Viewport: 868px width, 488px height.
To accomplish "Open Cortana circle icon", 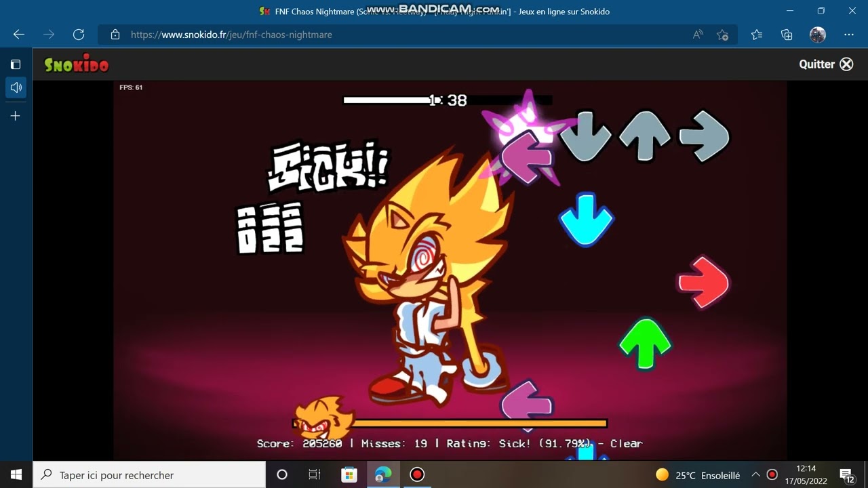I will pos(282,474).
